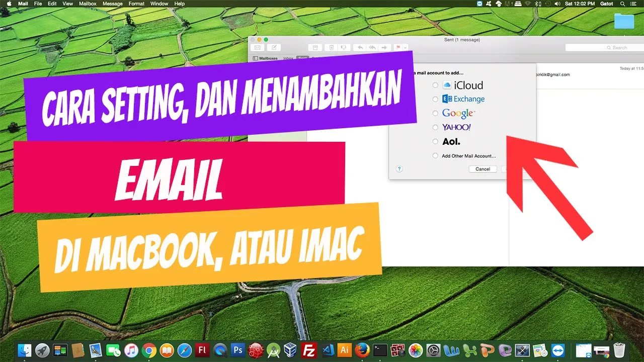Launch iTunes from the Dock

coord(131,350)
